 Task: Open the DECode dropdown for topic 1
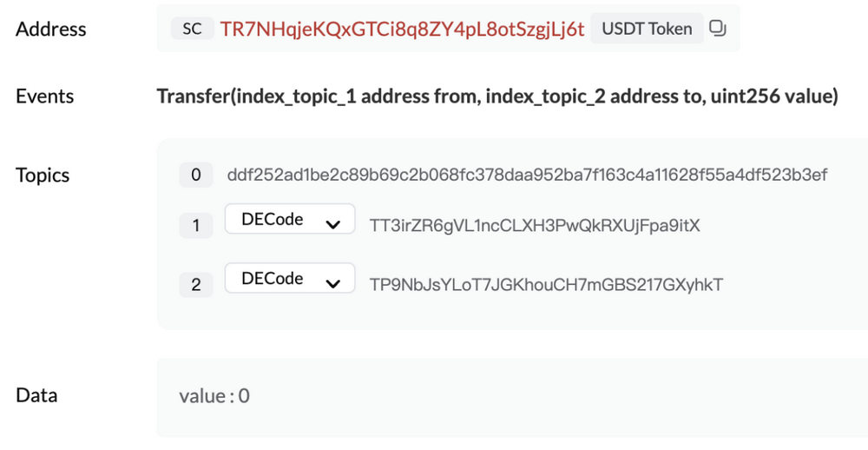click(x=290, y=220)
